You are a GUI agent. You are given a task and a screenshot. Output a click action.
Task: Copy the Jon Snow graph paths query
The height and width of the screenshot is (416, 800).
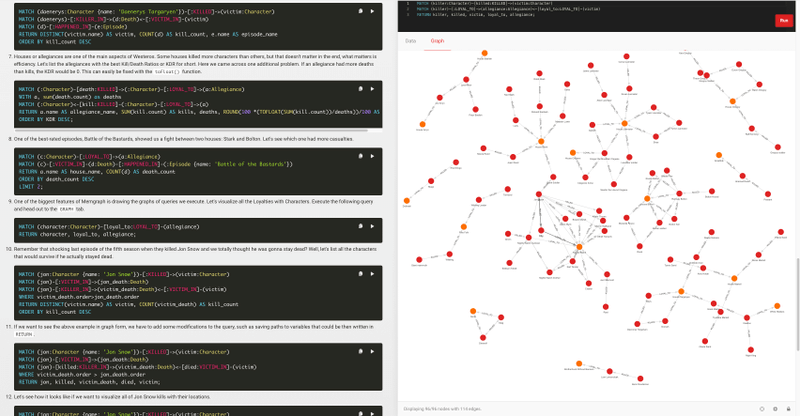pos(361,349)
